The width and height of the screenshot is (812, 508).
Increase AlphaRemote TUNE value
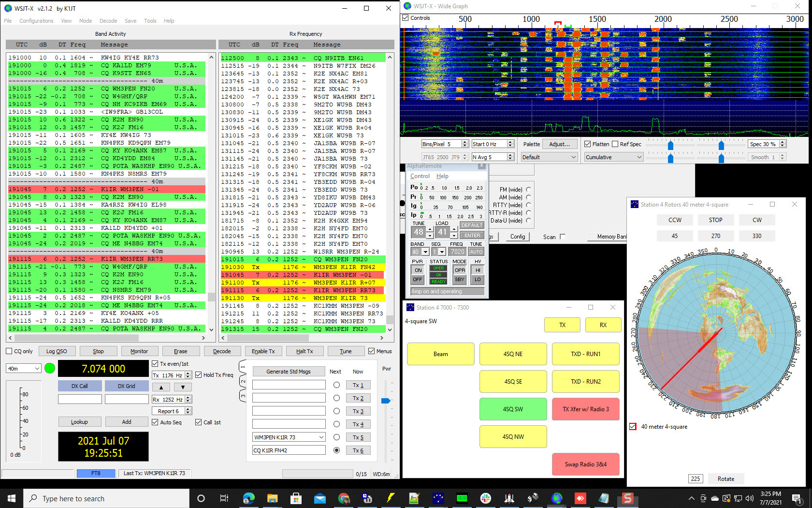pyautogui.click(x=430, y=229)
